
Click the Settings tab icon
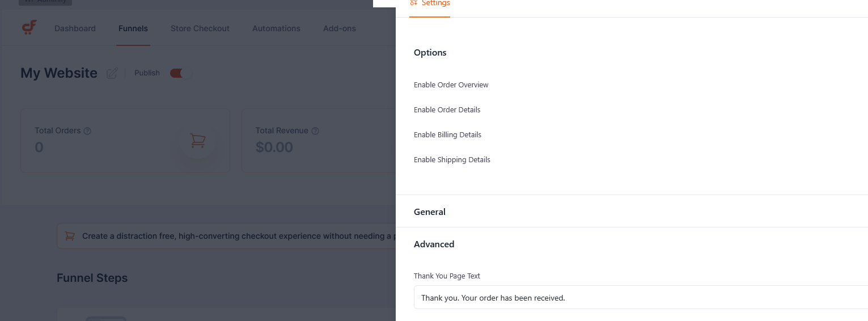(x=413, y=3)
